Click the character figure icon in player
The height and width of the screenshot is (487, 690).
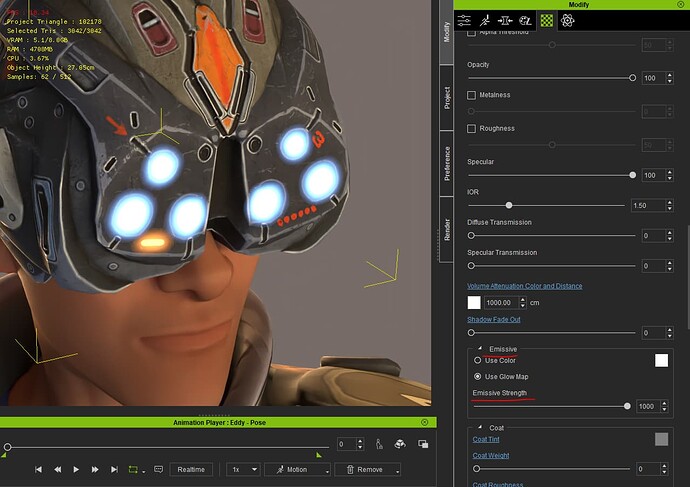(x=379, y=444)
